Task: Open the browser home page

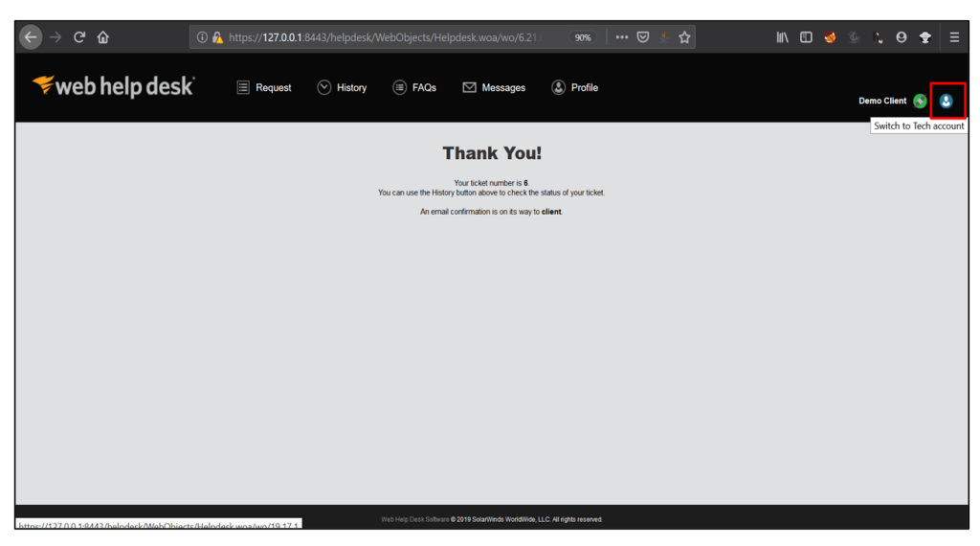Action: pos(103,37)
